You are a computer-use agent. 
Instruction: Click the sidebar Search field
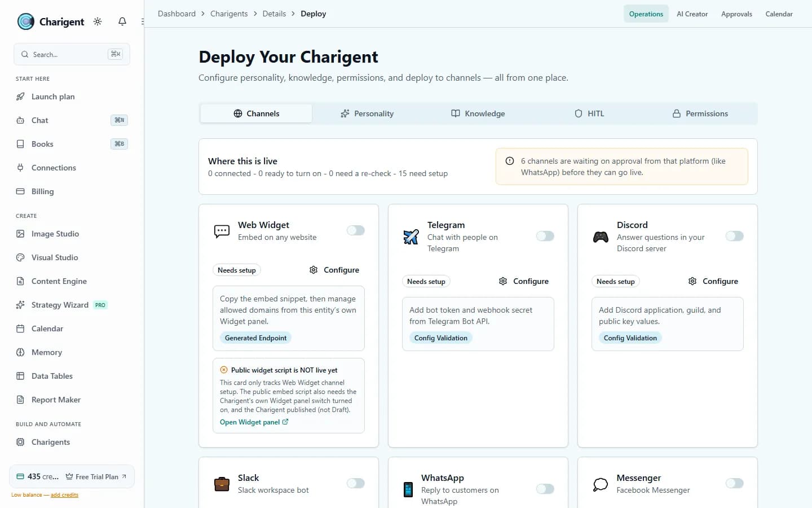click(72, 54)
